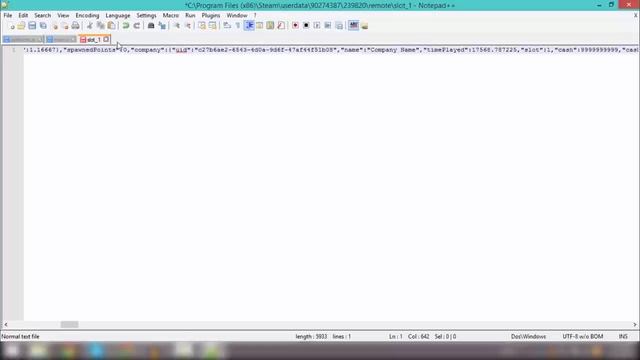Click the "timePlayed" key in editor
Image resolution: width=640 pixels, height=360 pixels.
pos(446,50)
